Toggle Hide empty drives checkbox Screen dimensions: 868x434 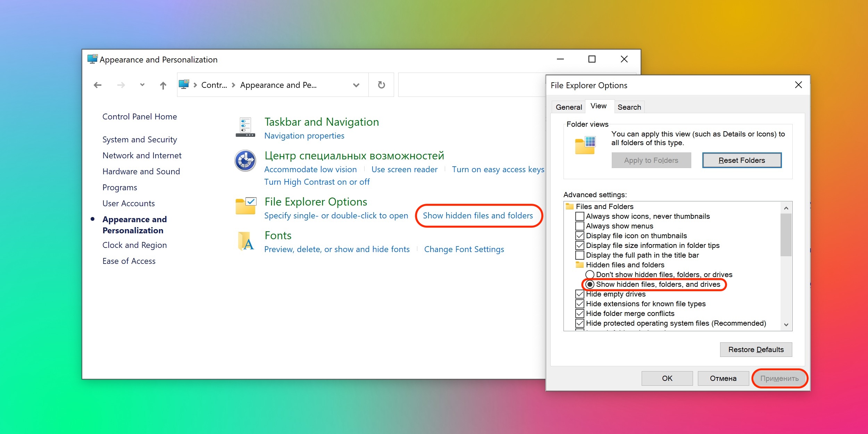pos(580,294)
